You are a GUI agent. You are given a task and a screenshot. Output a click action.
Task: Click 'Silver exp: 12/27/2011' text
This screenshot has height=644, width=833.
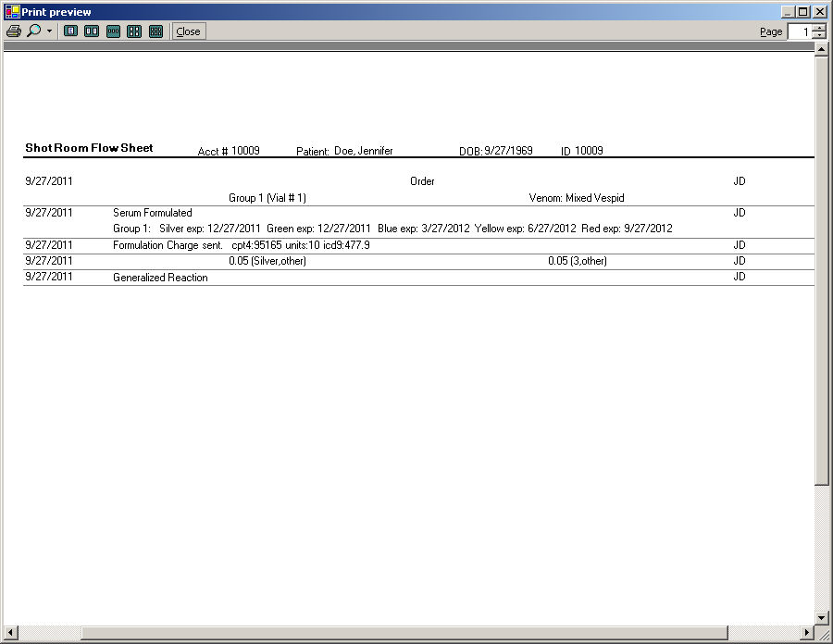point(210,229)
